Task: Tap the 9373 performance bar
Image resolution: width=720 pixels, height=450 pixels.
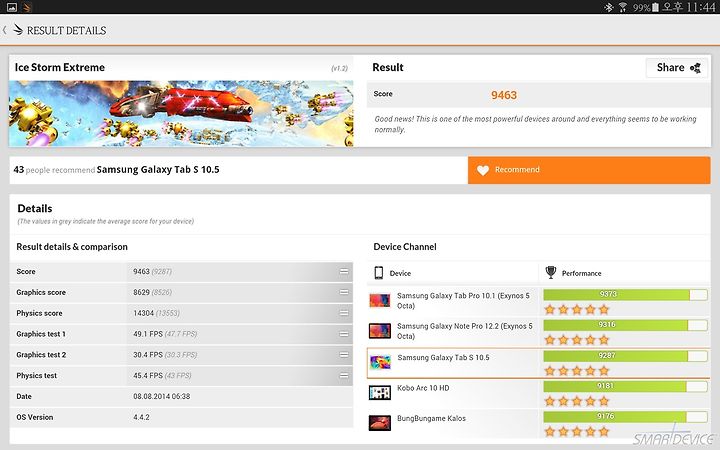Action: pyautogui.click(x=625, y=295)
